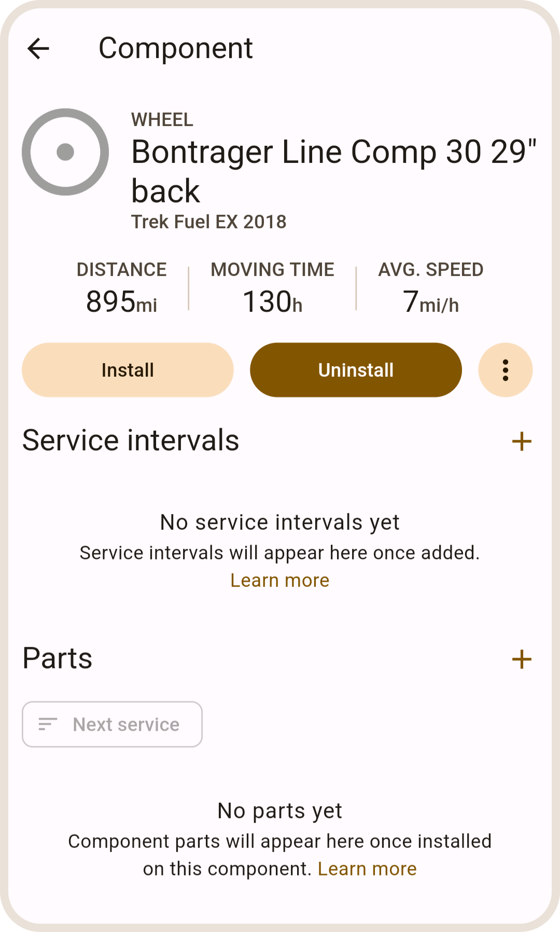Open the three-dot more options menu
560x932 pixels.
(x=505, y=370)
